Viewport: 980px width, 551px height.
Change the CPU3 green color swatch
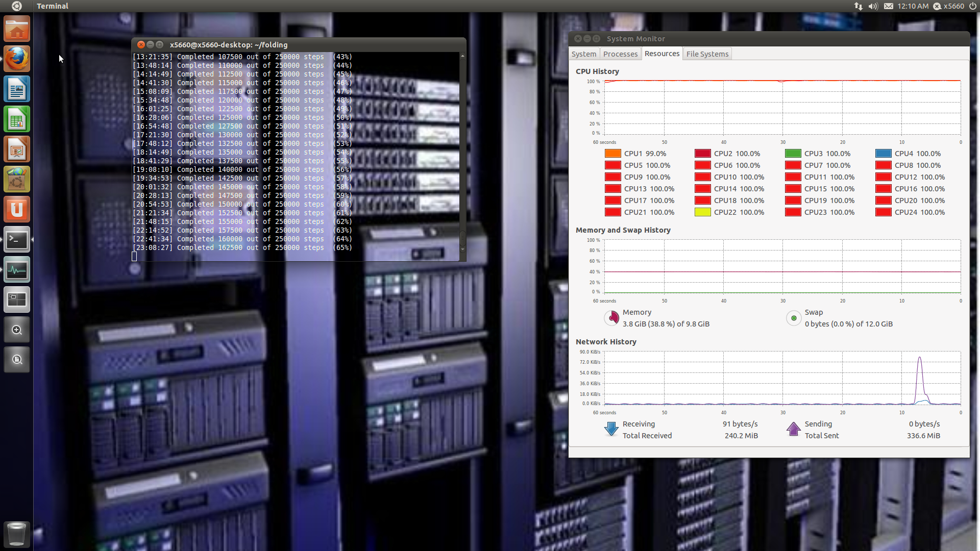point(793,154)
